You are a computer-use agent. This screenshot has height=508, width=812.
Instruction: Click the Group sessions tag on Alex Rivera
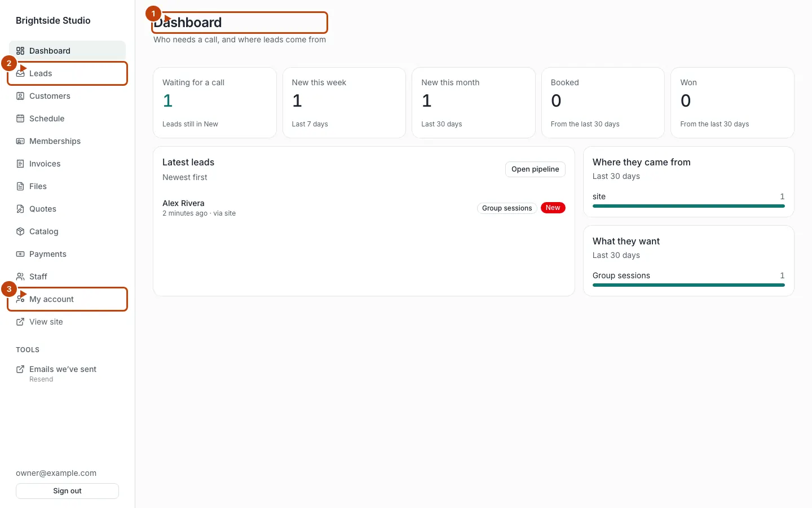tap(507, 208)
